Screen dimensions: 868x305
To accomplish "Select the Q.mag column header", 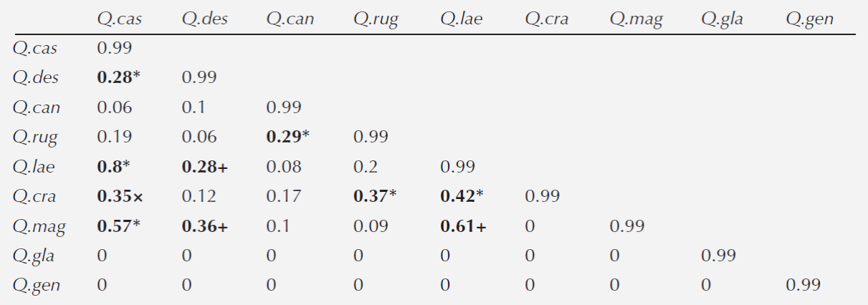I will 634,19.
